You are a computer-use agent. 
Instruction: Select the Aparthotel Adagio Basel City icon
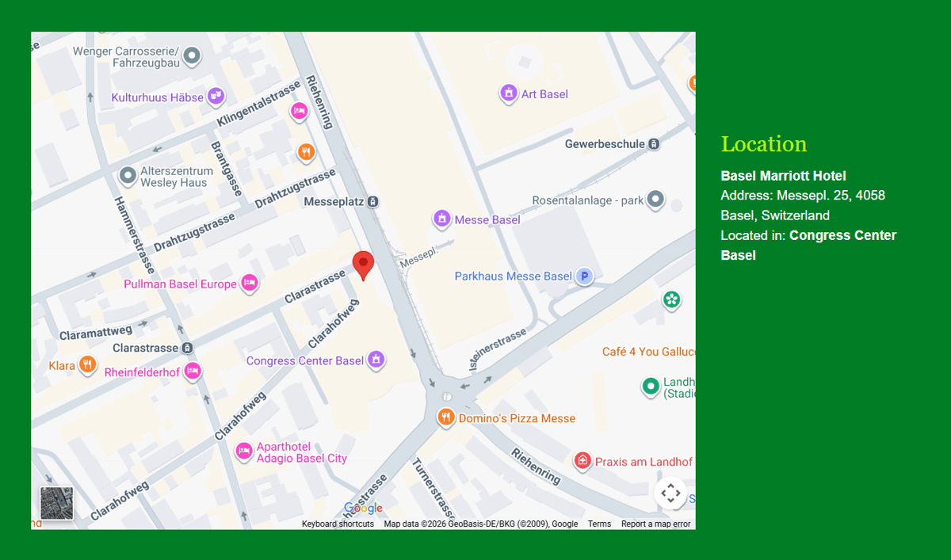(x=244, y=451)
